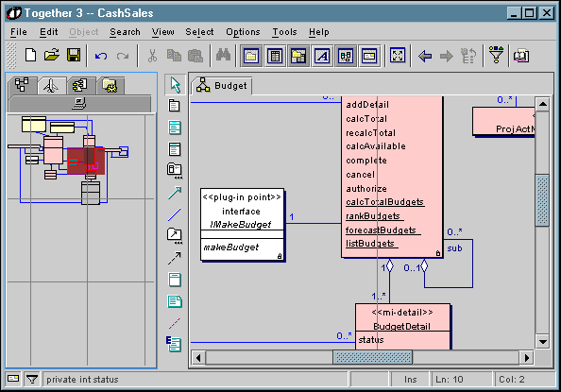Select the makeBudget operation in IMakeBudget

coord(231,247)
